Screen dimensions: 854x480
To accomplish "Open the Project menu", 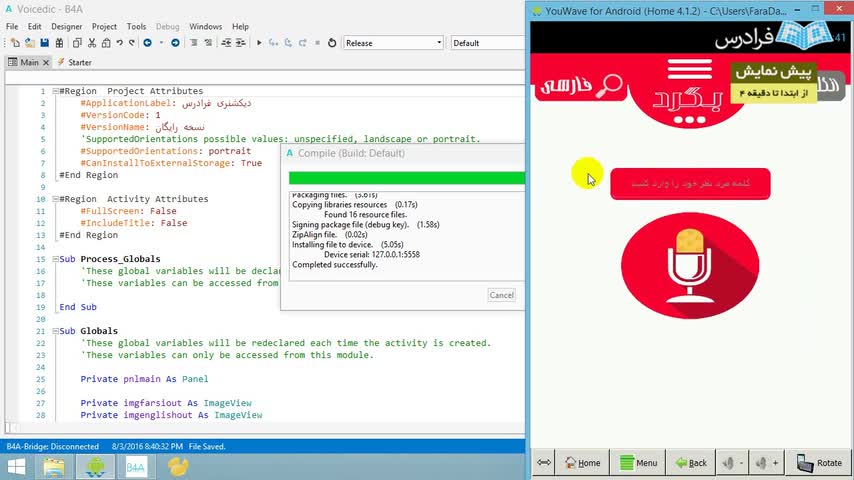I will point(104,26).
